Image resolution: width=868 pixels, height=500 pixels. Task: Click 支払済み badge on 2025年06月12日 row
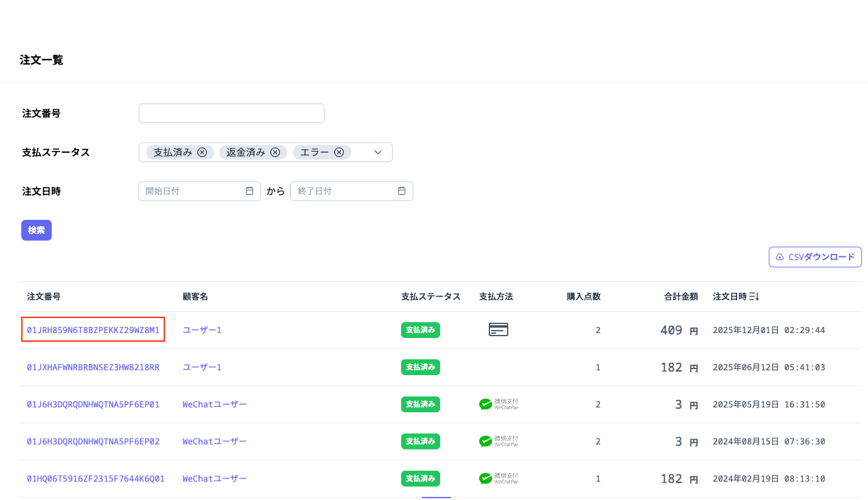(421, 367)
